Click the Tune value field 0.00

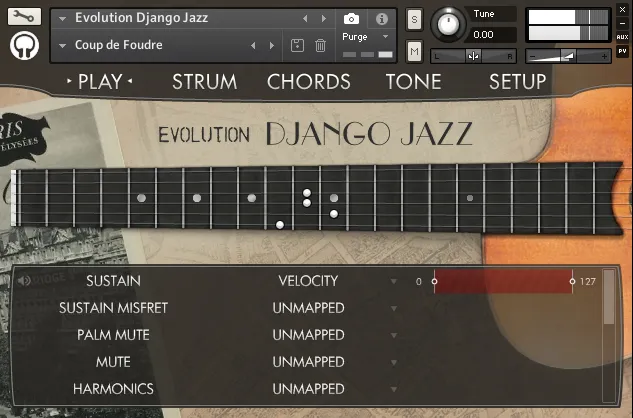491,35
